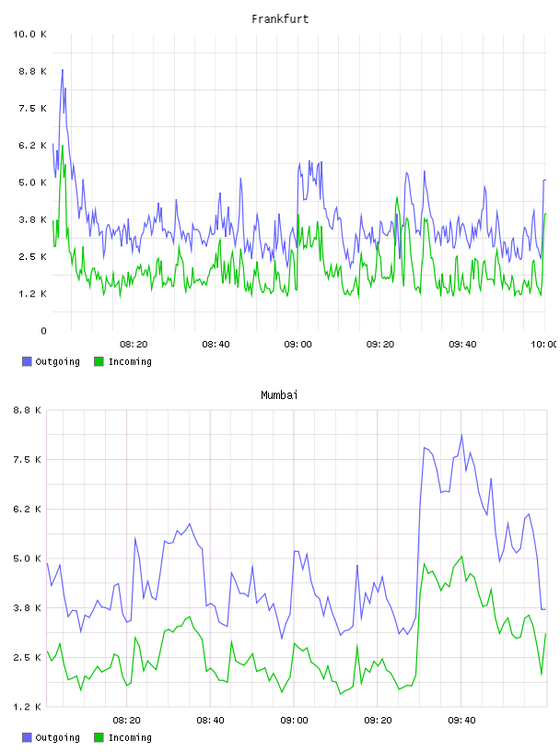Click the Frankfurt Incoming legend label
Screen dimensions: 560x752
(x=130, y=361)
